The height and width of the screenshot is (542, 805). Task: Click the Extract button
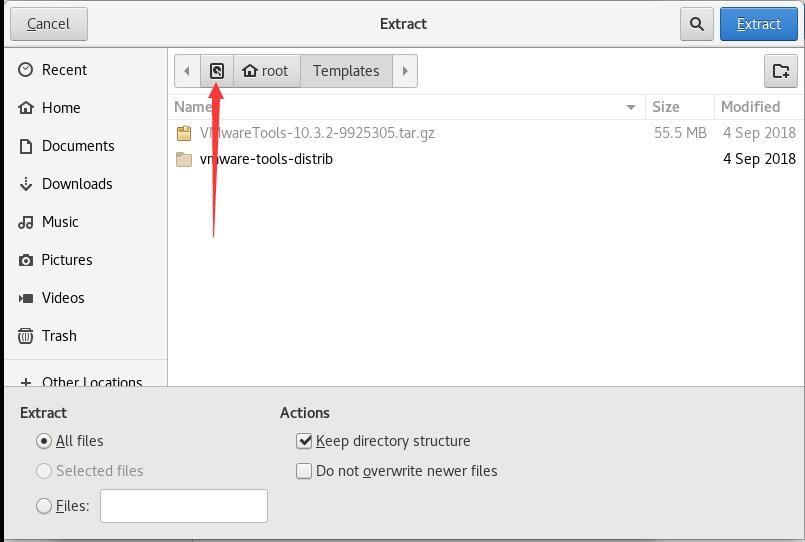pos(758,24)
